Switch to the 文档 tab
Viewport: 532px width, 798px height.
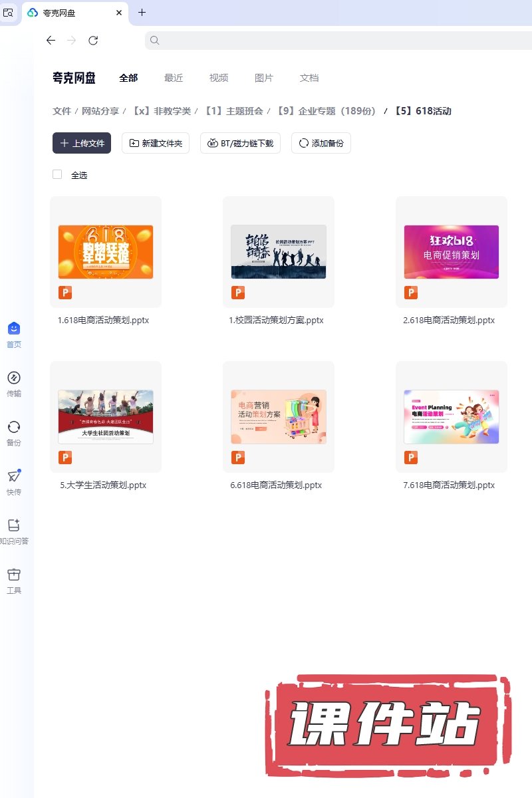coord(309,78)
